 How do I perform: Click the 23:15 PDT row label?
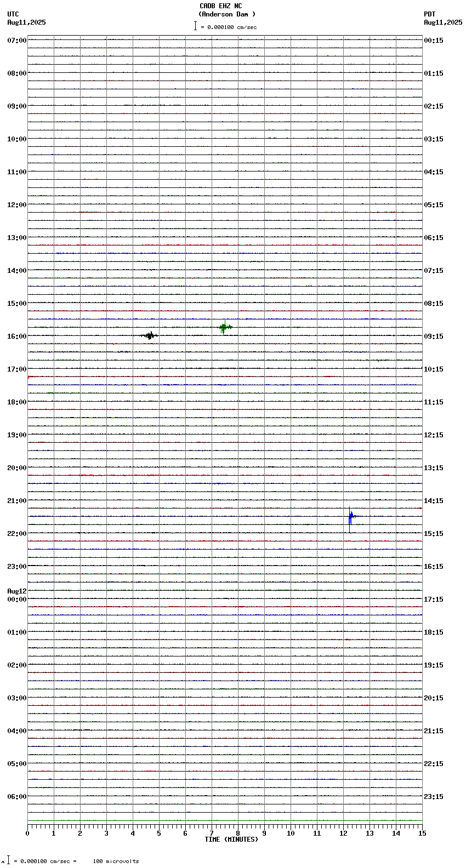point(434,797)
